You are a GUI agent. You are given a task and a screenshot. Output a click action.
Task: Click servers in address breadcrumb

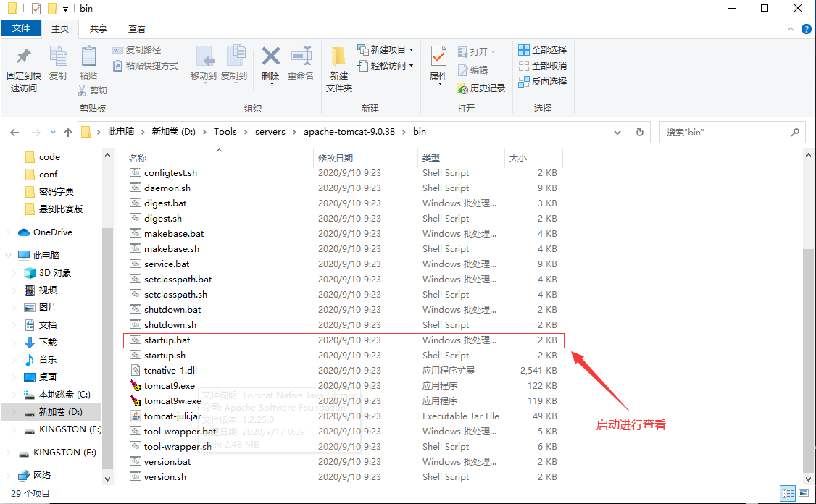pos(270,132)
